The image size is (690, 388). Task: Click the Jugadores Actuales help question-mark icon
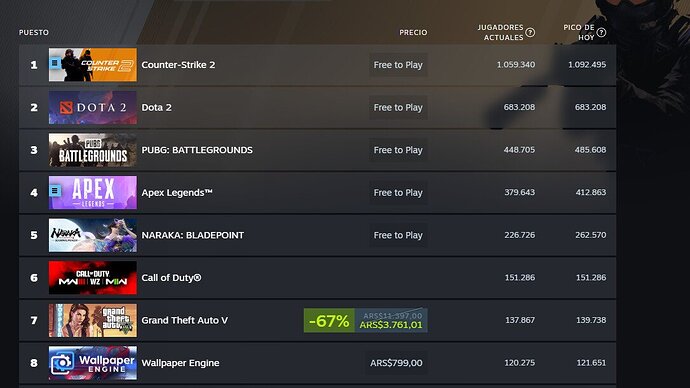point(530,33)
